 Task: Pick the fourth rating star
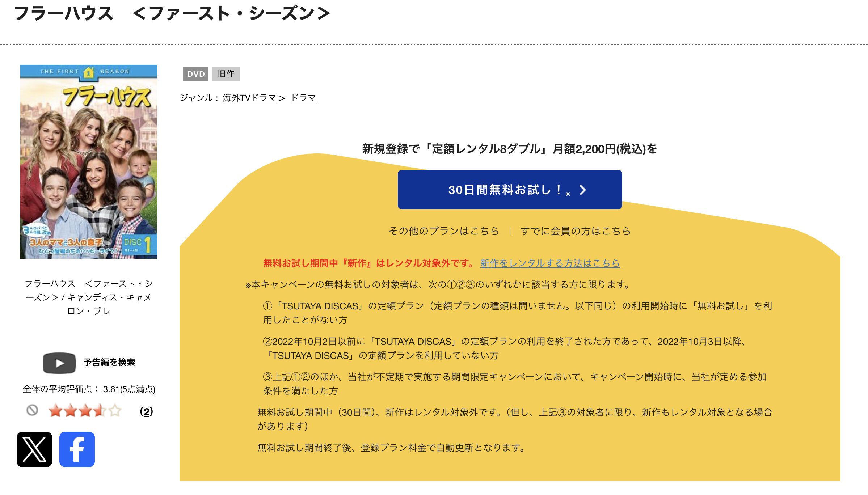[x=100, y=411]
